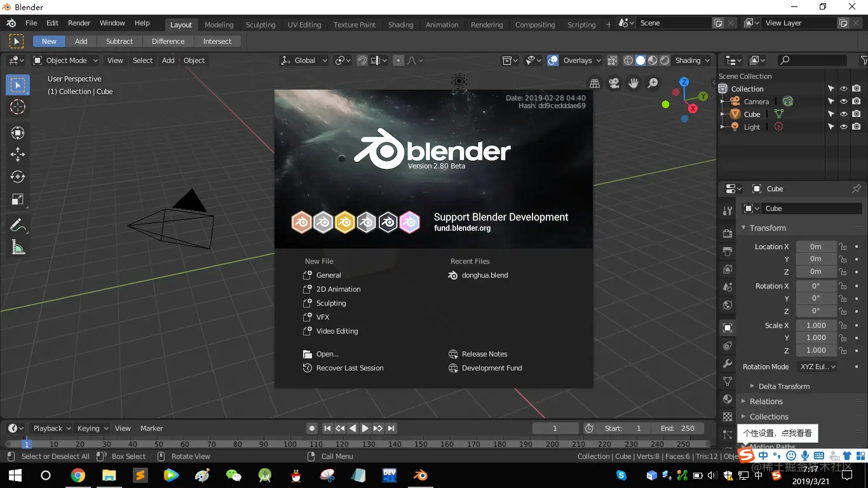Toggle proportional editing in header
The image size is (868, 488).
[398, 60]
